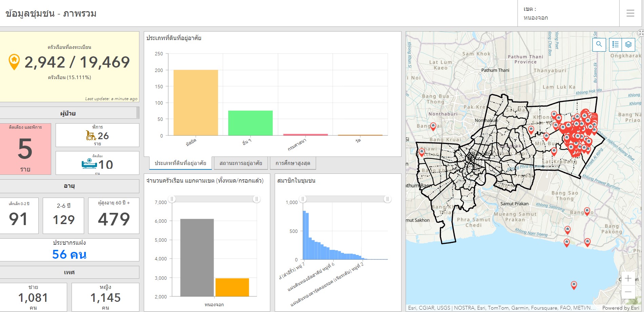Viewport: 644px width, 312px height.
Task: Open the map search tool
Action: [x=599, y=44]
